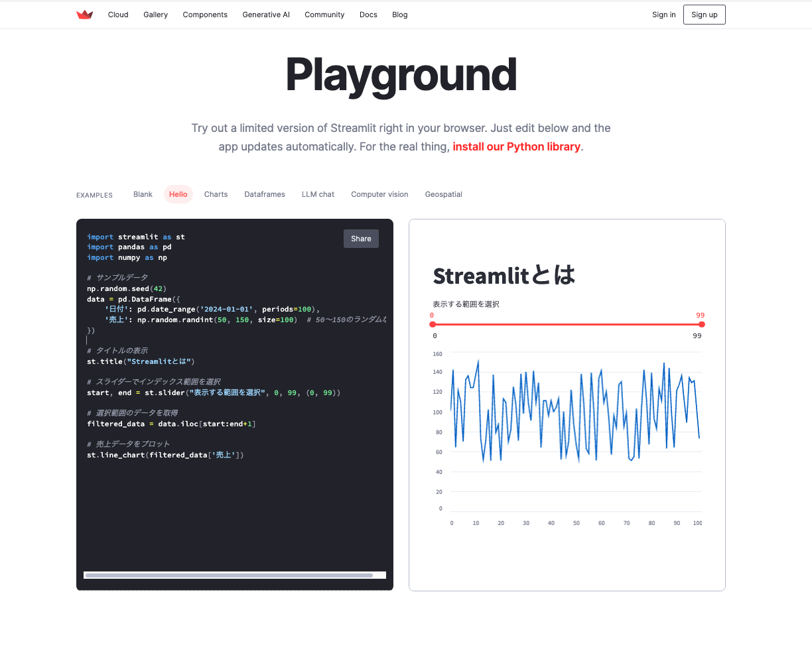Click the st.title code line
Image resolution: width=812 pixels, height=653 pixels.
[141, 361]
